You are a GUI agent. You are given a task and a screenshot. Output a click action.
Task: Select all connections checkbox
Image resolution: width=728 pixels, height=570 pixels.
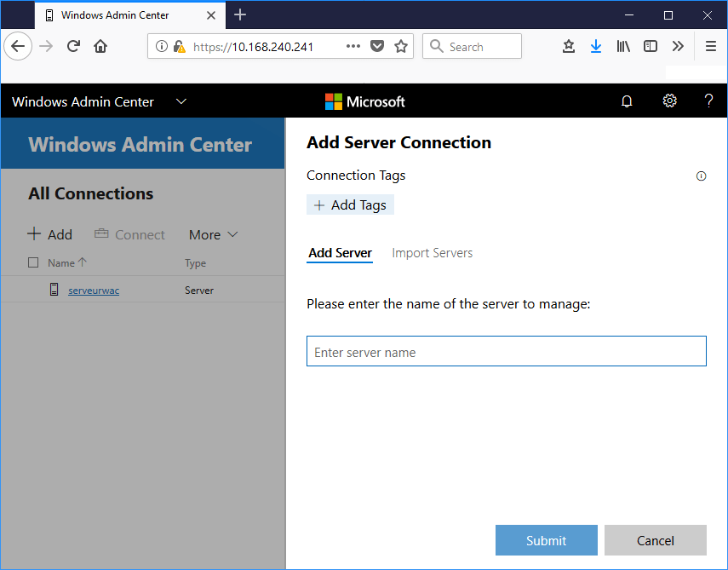pyautogui.click(x=33, y=262)
